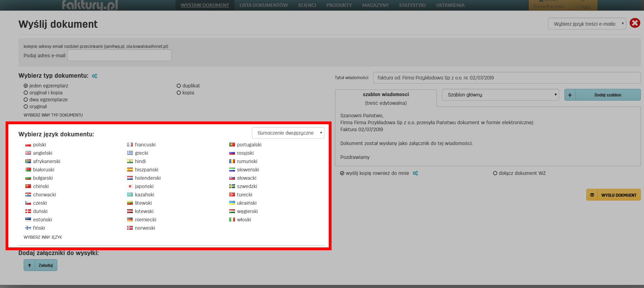Viewport: 644px width, 288px height.
Task: Click the upload arrow icon on Załaduj
Action: pos(30,265)
